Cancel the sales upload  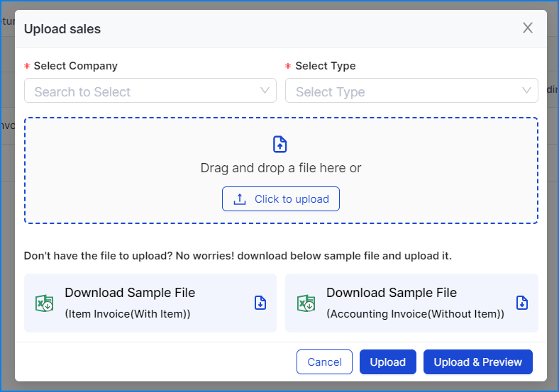click(x=324, y=362)
